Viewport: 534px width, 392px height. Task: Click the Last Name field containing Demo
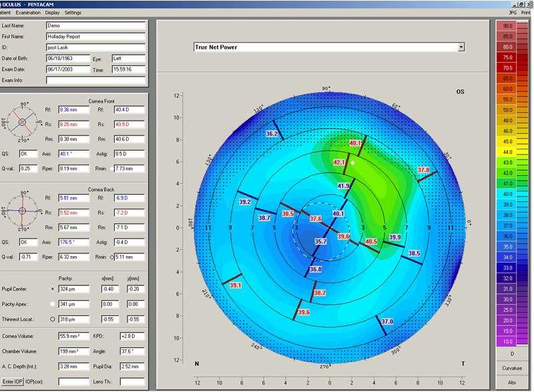[95, 25]
